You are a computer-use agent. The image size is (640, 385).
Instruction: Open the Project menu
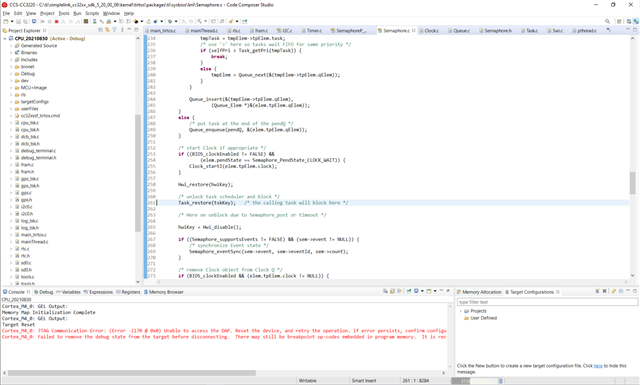click(47, 13)
